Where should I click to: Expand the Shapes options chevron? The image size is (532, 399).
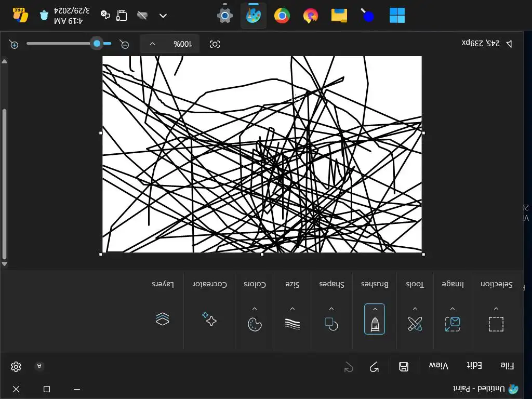point(331,309)
